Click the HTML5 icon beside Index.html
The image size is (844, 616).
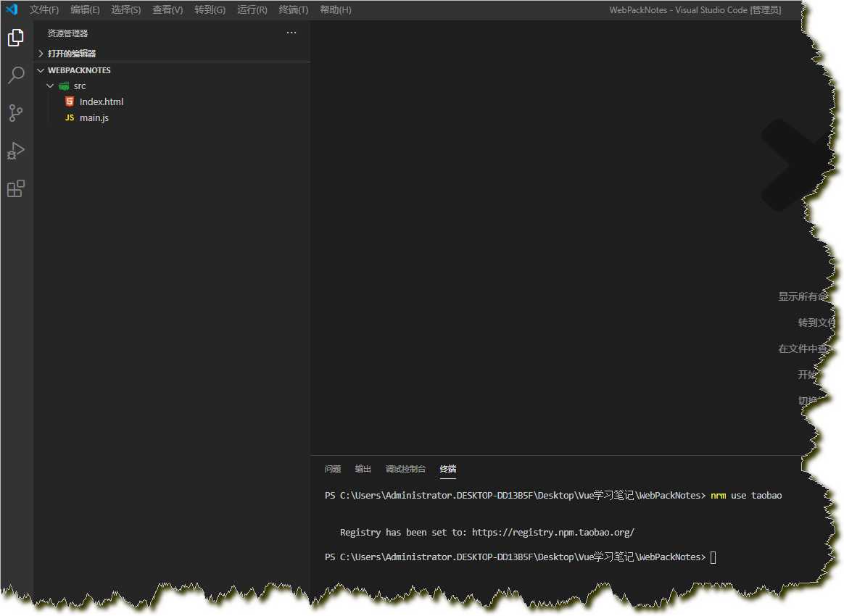coord(70,101)
